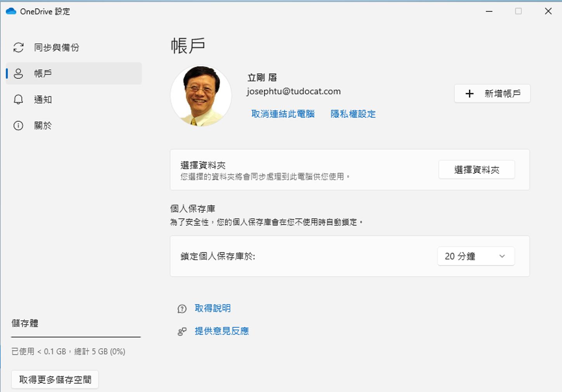The image size is (562, 392).
Task: Open the 取得說明 link
Action: [x=213, y=308]
